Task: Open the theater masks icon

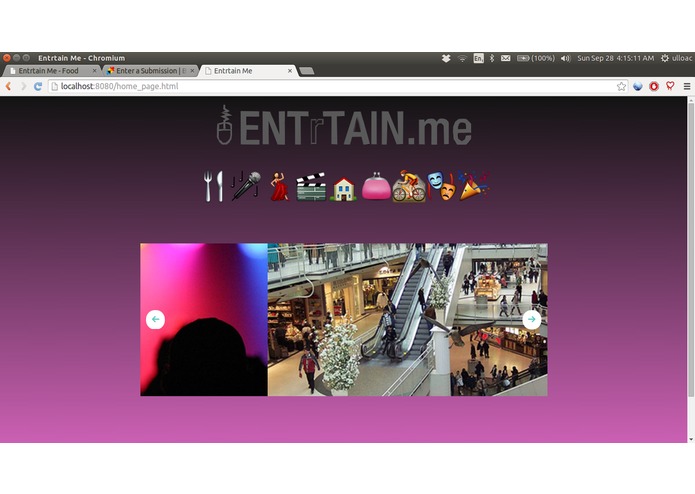Action: (x=441, y=186)
